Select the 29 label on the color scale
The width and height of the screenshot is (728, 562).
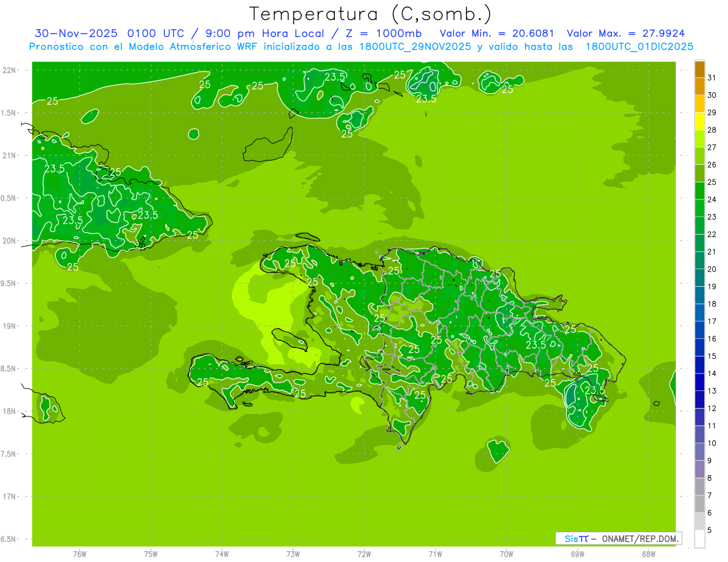(x=712, y=112)
